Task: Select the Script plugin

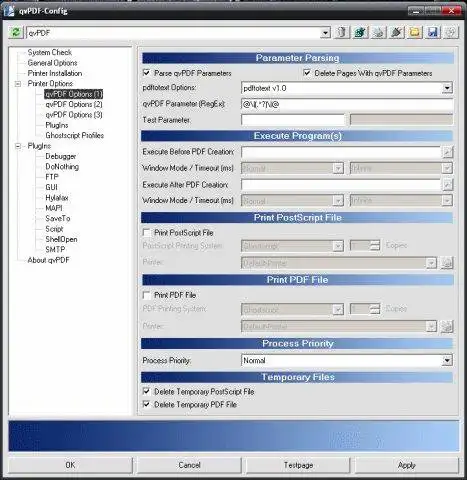Action: (54, 229)
